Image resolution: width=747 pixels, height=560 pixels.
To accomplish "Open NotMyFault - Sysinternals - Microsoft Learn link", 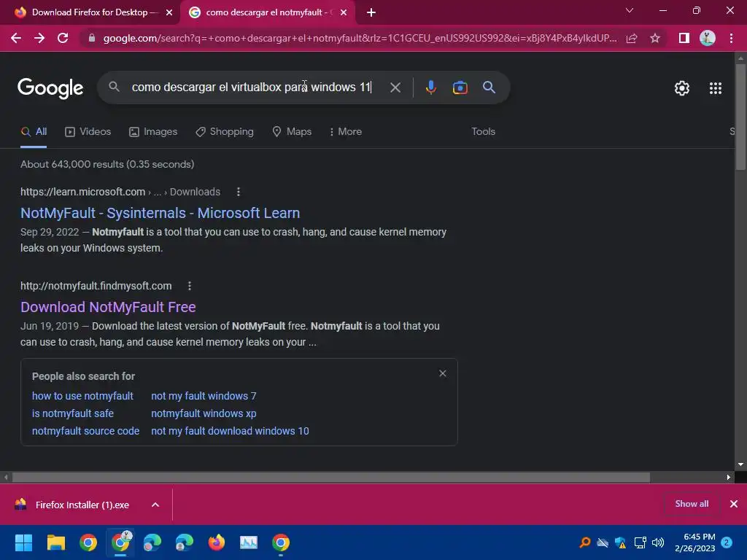I will 160,213.
